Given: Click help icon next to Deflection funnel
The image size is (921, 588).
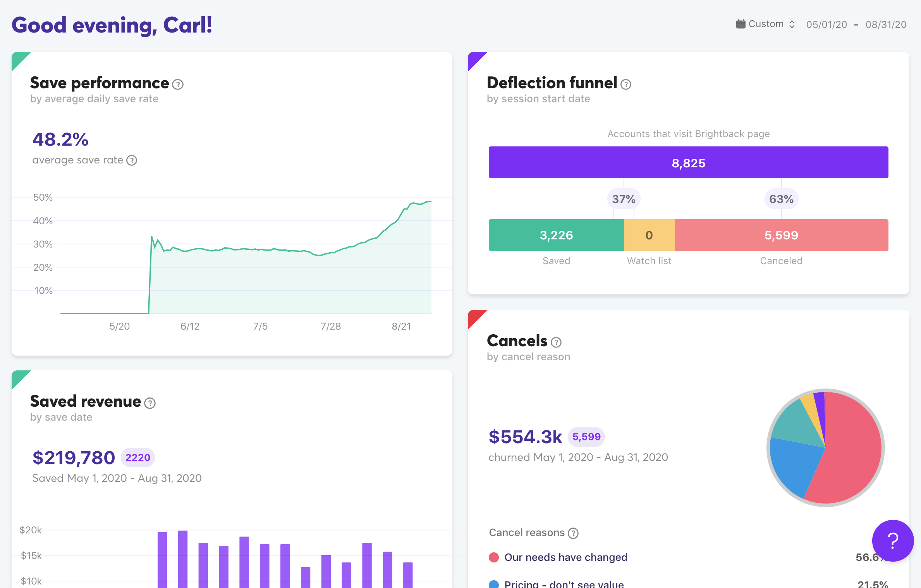Looking at the screenshot, I should [626, 84].
